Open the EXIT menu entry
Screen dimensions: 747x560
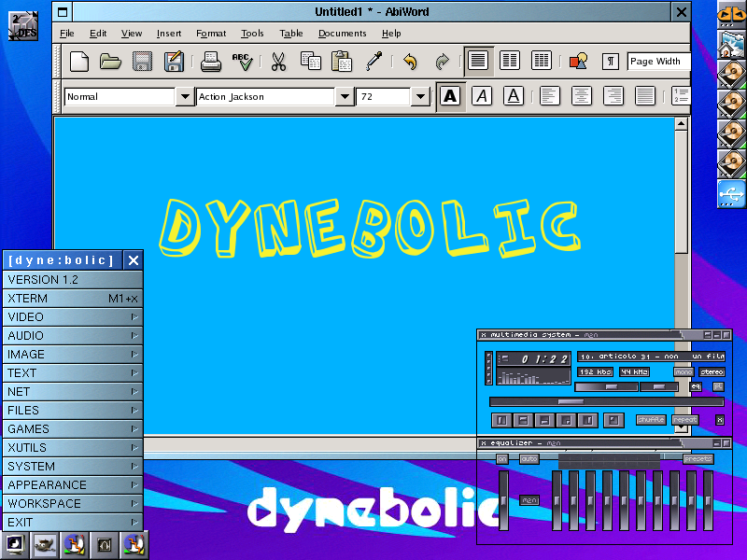(73, 523)
